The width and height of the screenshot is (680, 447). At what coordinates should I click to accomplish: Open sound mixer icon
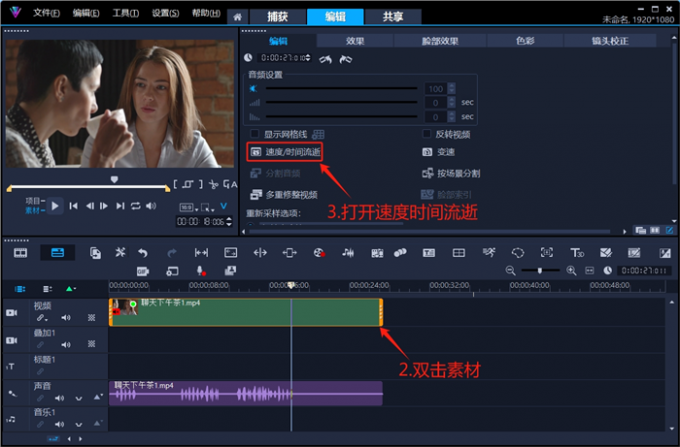pos(348,253)
